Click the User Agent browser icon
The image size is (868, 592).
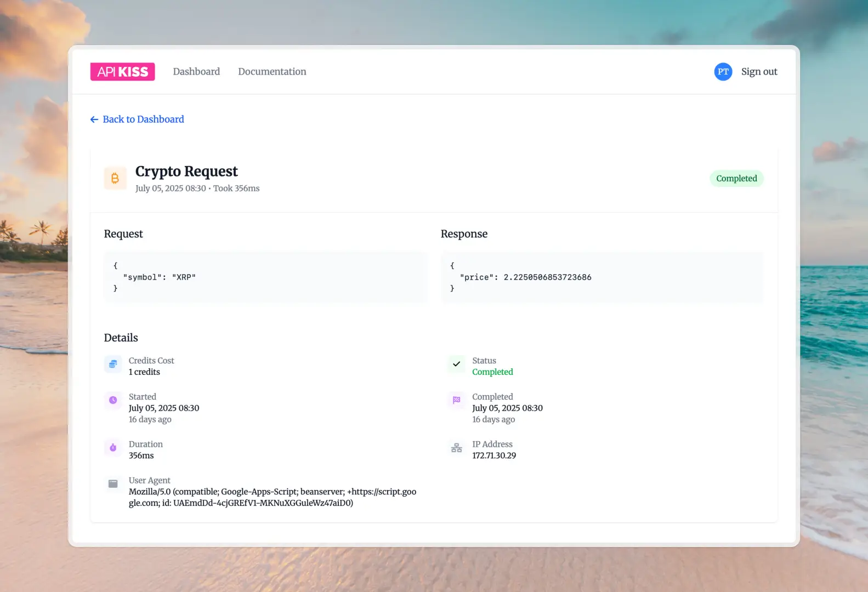pos(113,483)
